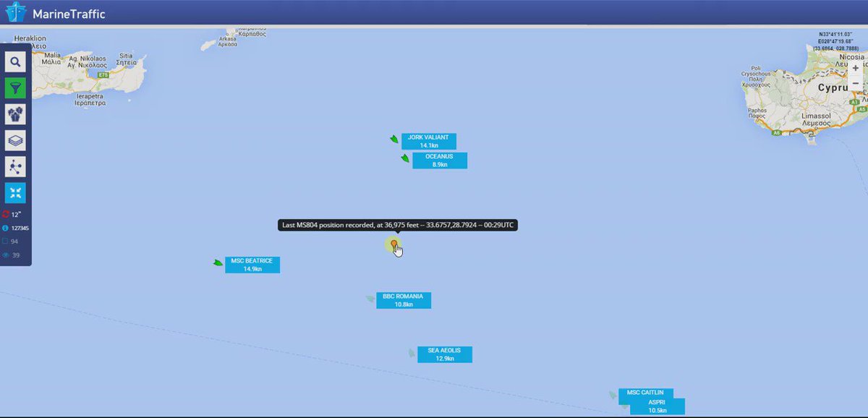Toggle the green vessel filter funnel
Screen dimensions: 868x418
coord(15,88)
